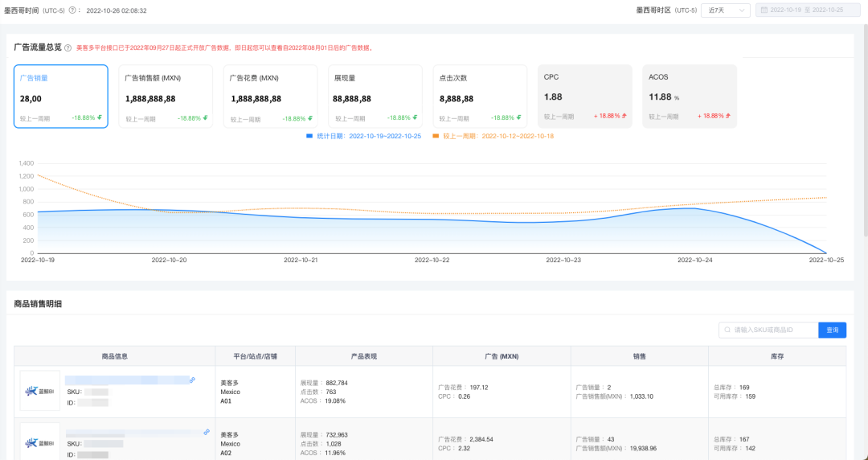The image size is (868, 460).
Task: Click the red up arrow on CPC card
Action: click(624, 116)
